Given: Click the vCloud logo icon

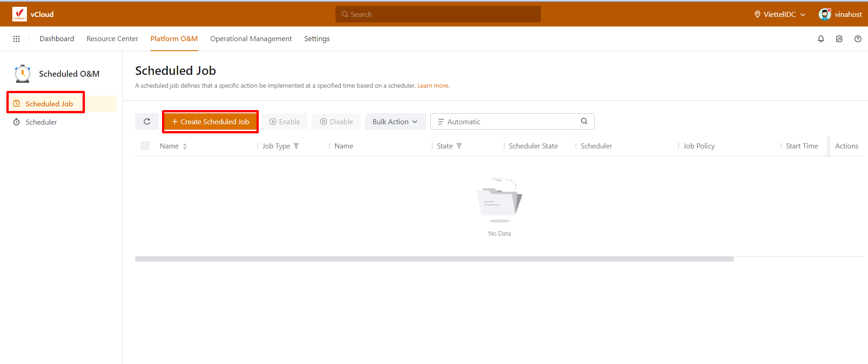Looking at the screenshot, I should click(19, 14).
